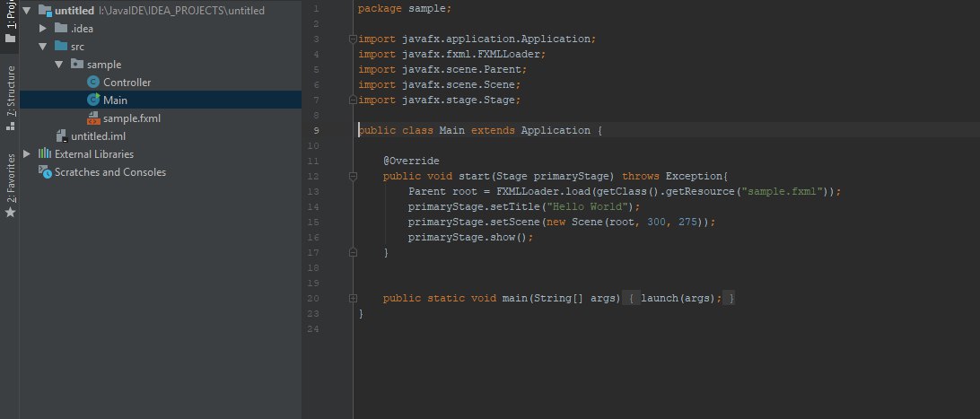Collapse the src folder arrow
The image size is (980, 419).
tap(42, 47)
